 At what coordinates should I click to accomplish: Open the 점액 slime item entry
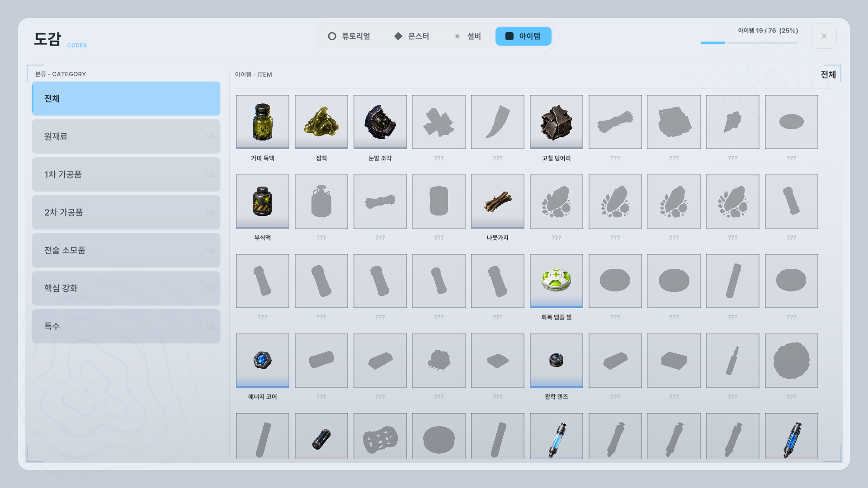[321, 122]
